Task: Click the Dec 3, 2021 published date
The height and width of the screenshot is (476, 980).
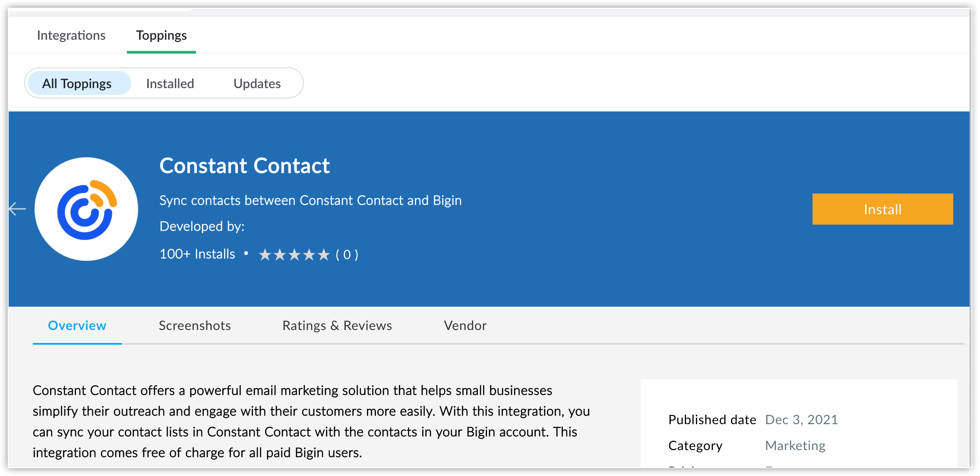Action: pos(801,420)
